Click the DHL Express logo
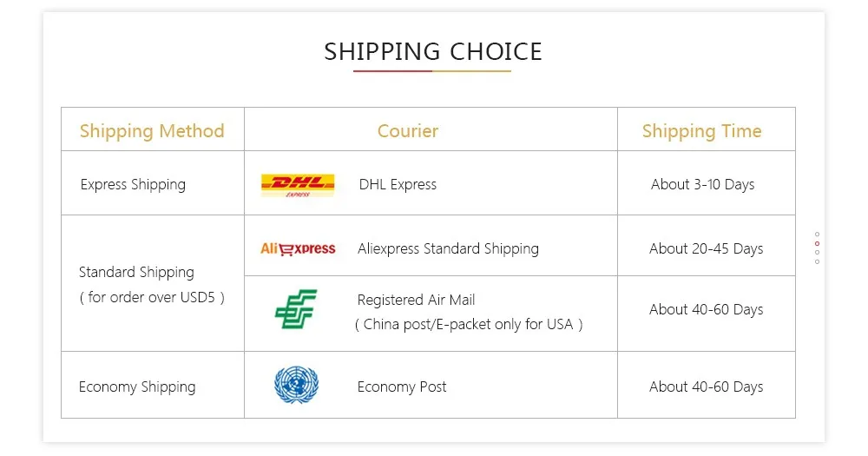The image size is (868, 456). click(297, 184)
